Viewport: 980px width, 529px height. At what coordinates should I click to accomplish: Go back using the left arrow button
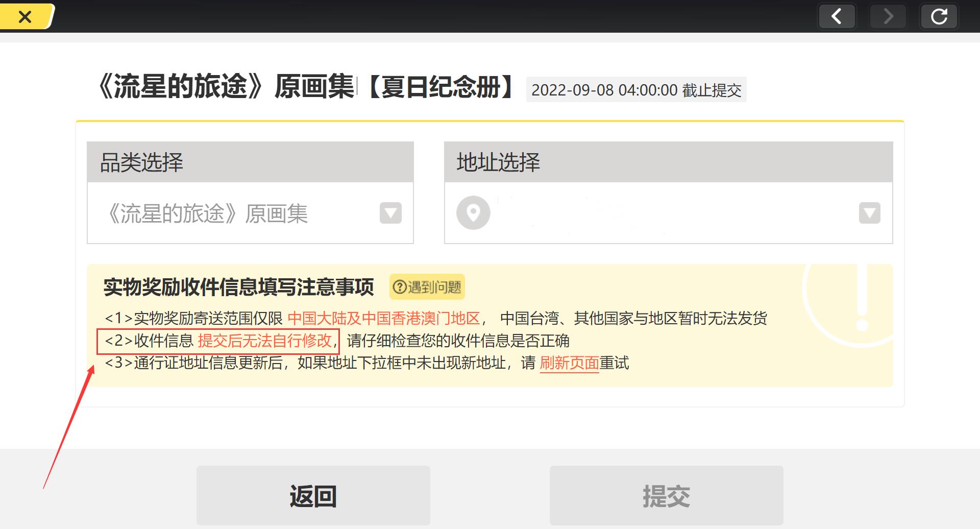[x=837, y=16]
